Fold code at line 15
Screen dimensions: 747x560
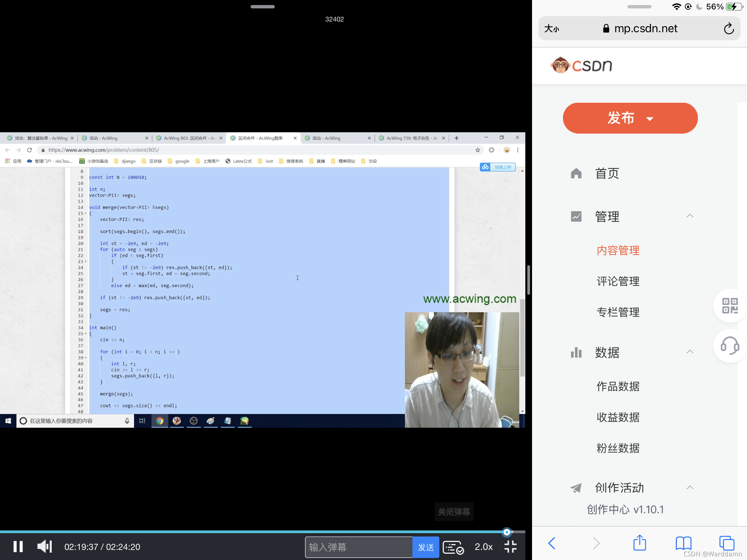coord(85,213)
